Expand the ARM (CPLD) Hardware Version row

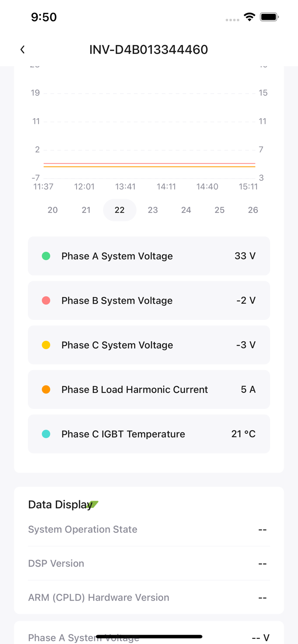[149, 597]
